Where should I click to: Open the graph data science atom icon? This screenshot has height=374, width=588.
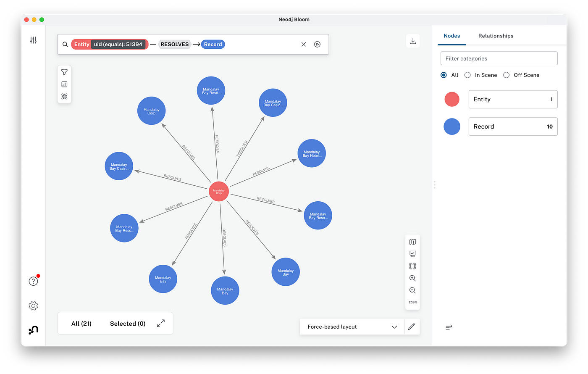pyautogui.click(x=64, y=96)
